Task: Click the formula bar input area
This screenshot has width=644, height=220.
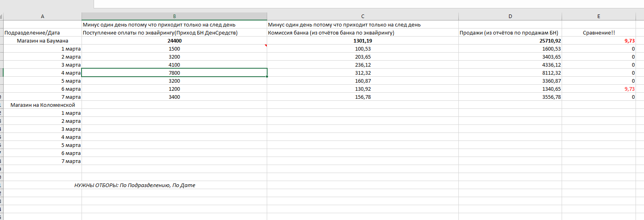Action: click(362, 4)
